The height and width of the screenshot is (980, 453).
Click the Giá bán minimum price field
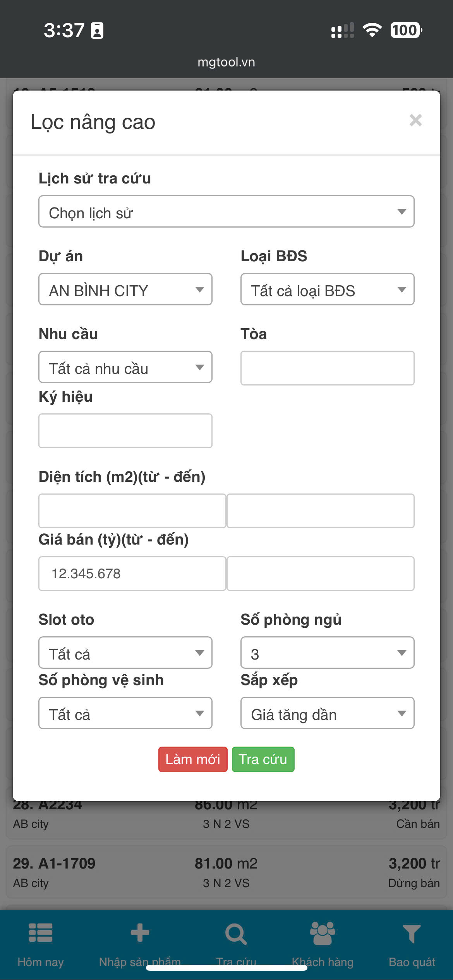point(132,574)
